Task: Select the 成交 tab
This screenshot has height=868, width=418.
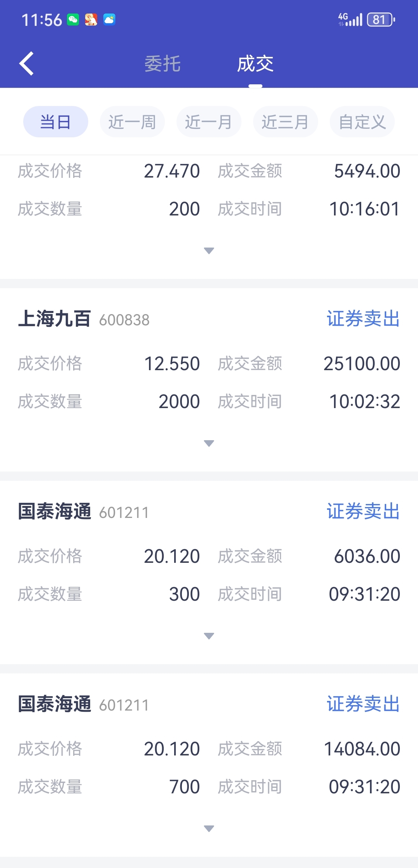Action: [255, 64]
